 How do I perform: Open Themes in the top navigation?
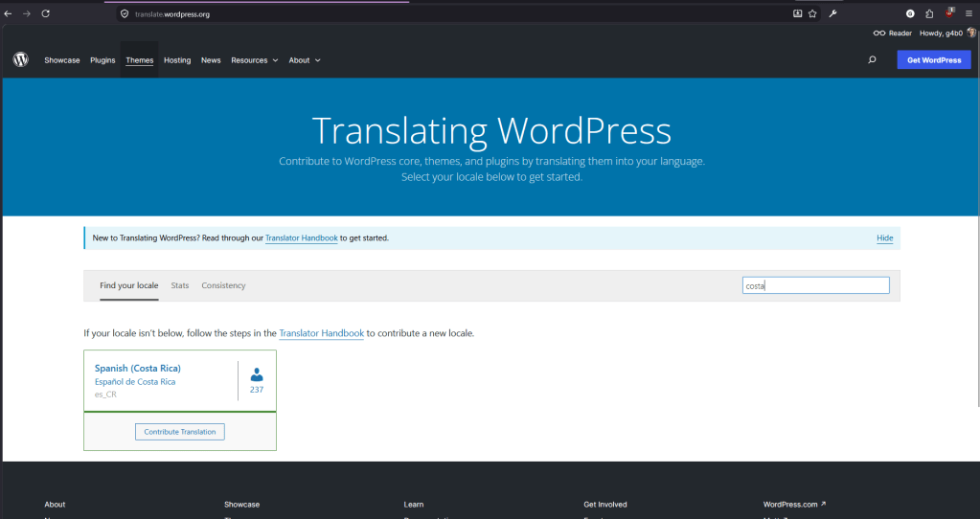139,60
